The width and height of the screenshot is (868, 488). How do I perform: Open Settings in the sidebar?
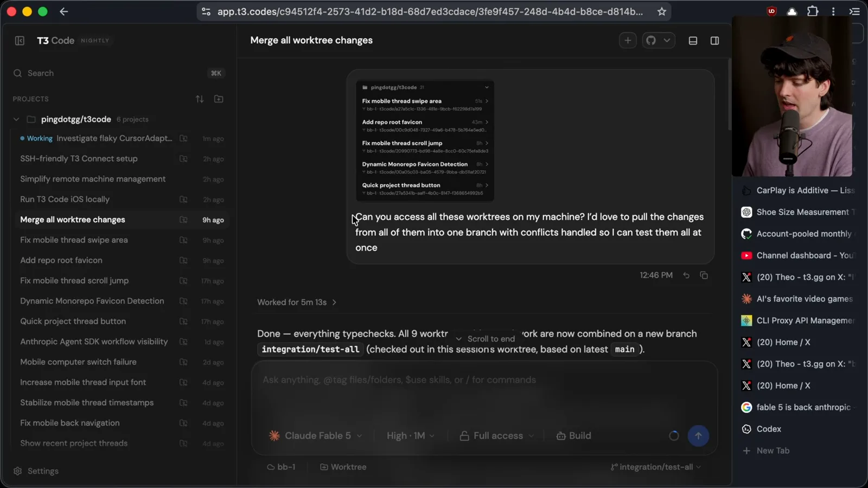36,471
